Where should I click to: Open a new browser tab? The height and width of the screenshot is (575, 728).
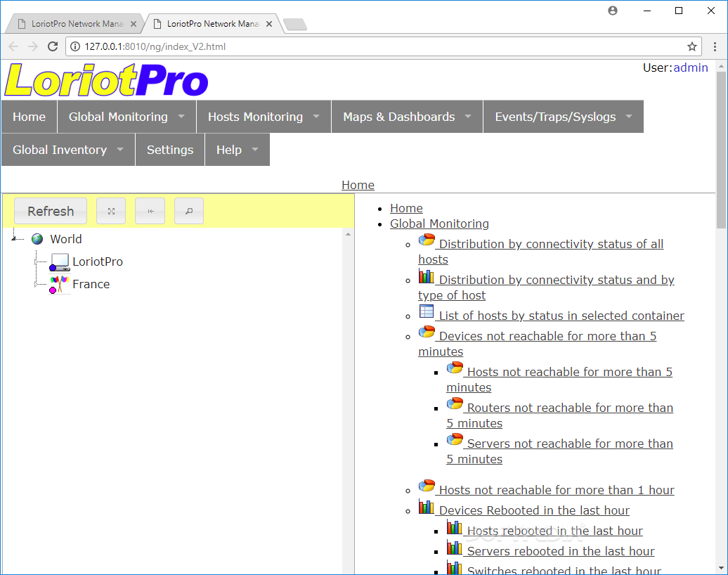tap(295, 24)
